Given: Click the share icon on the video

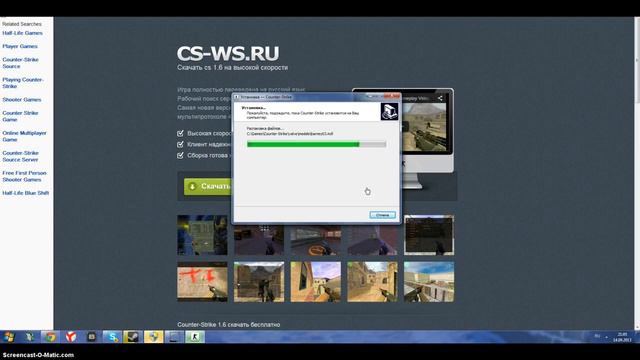Looking at the screenshot, I should (440, 98).
